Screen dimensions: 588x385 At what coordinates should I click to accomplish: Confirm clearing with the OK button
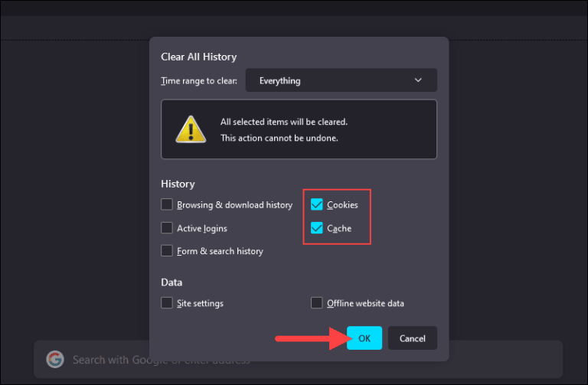[364, 338]
